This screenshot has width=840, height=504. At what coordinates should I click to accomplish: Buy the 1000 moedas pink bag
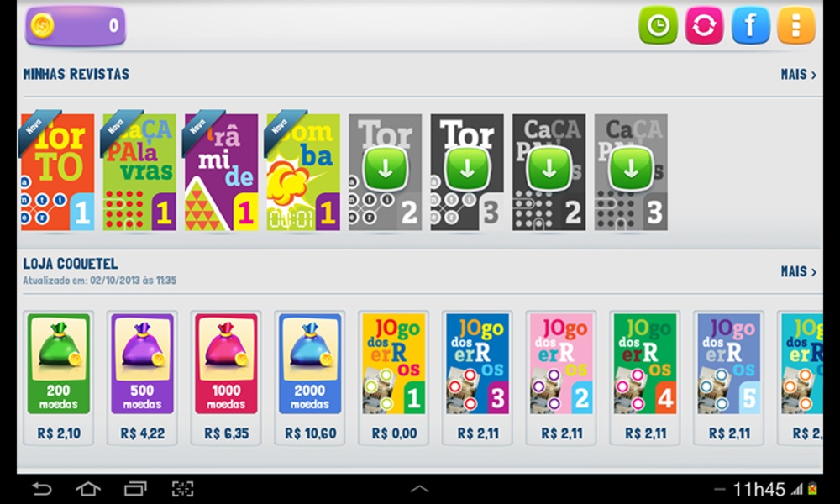(226, 378)
